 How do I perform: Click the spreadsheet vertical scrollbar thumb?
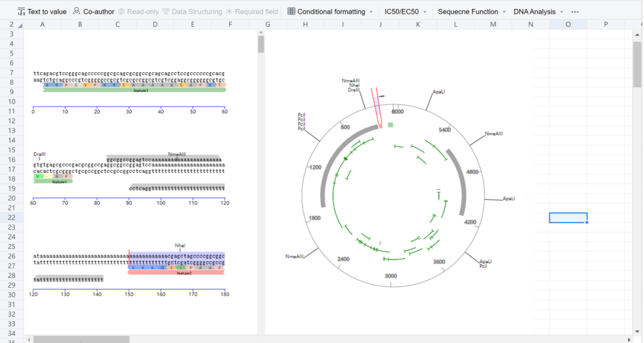(x=637, y=64)
